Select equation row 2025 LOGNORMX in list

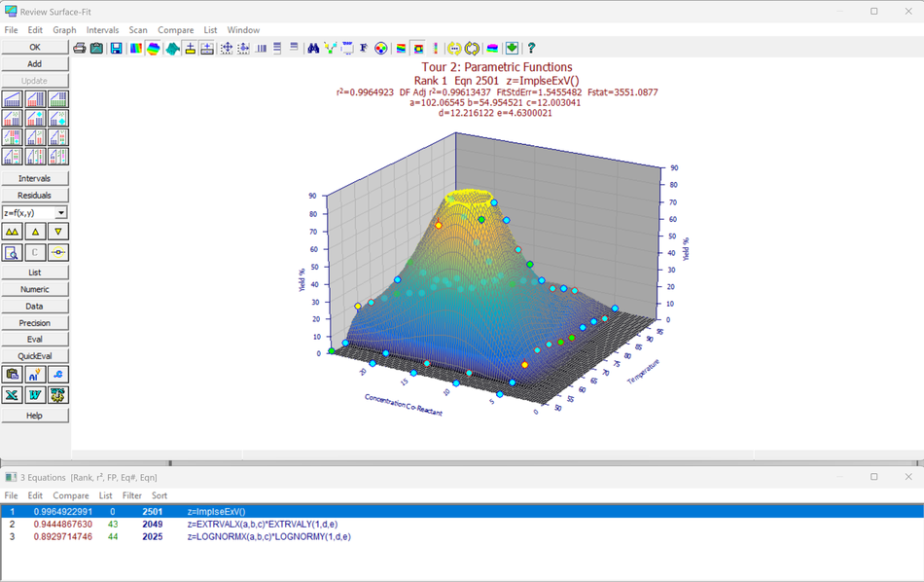click(462, 536)
